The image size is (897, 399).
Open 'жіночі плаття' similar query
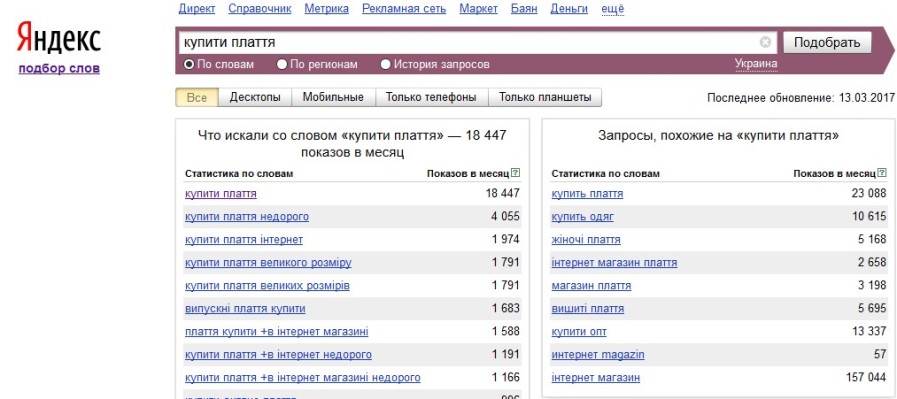pyautogui.click(x=586, y=239)
